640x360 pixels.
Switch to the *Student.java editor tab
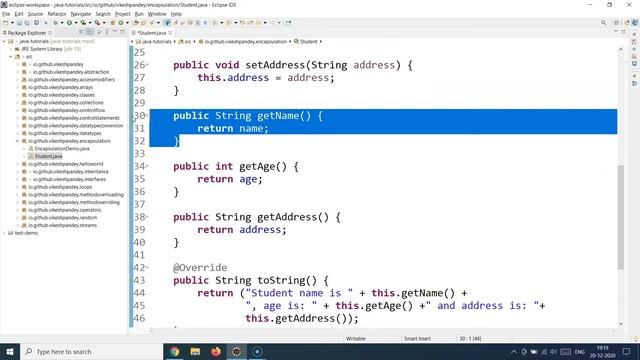click(151, 33)
